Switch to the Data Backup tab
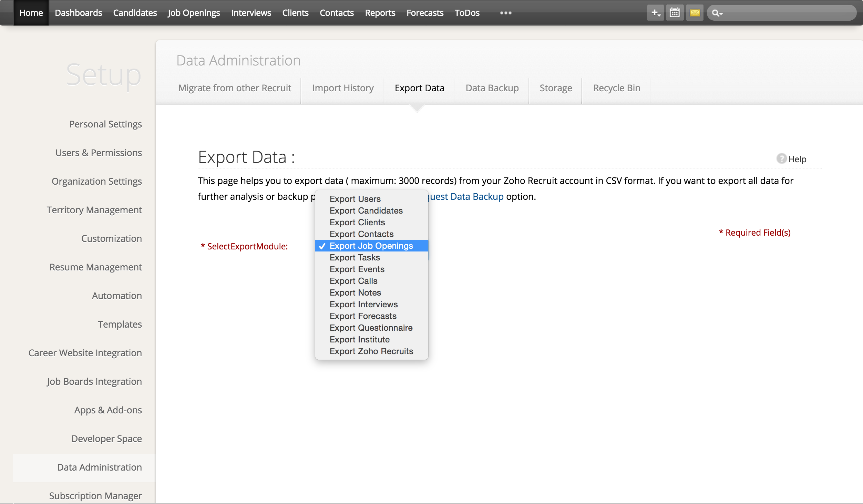The height and width of the screenshot is (504, 863). tap(492, 88)
